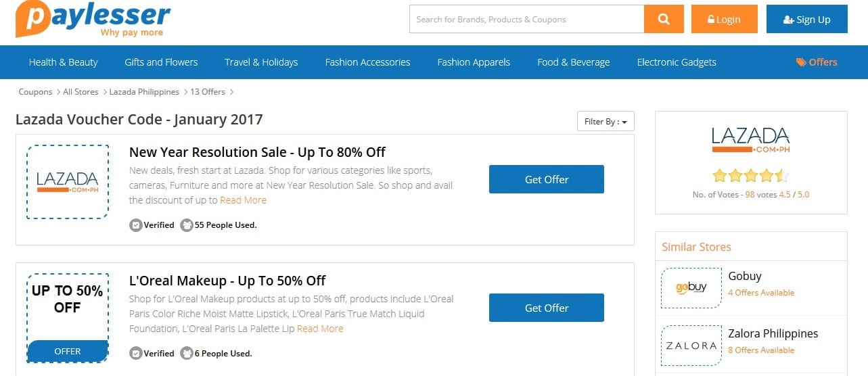Click the people-used icon beside 55 People Used
Screen dimensions: 868x376
[187, 225]
